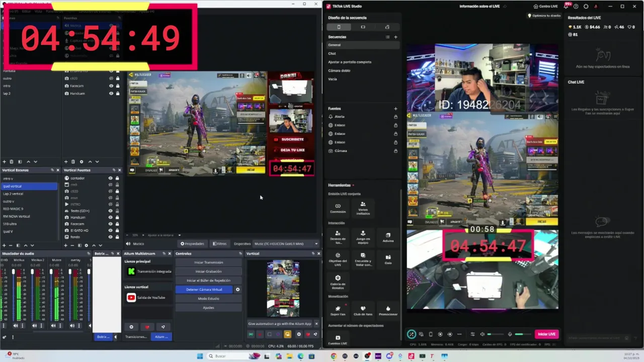Click the arrow beside the Botrix tab
The width and height of the screenshot is (644, 362).
(x=115, y=337)
